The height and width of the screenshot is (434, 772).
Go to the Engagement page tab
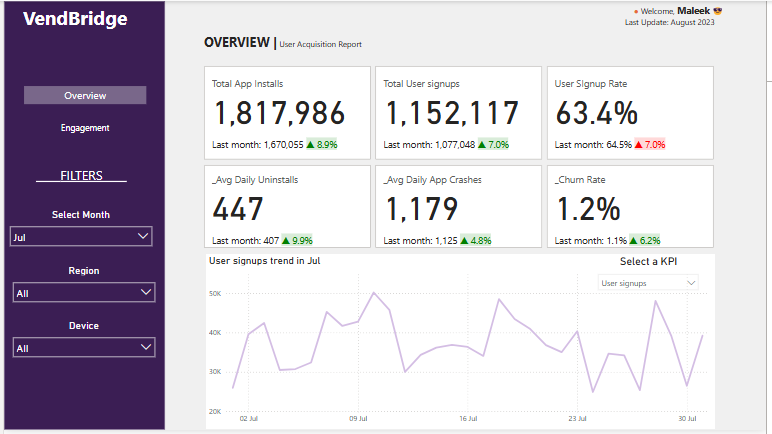coord(85,128)
